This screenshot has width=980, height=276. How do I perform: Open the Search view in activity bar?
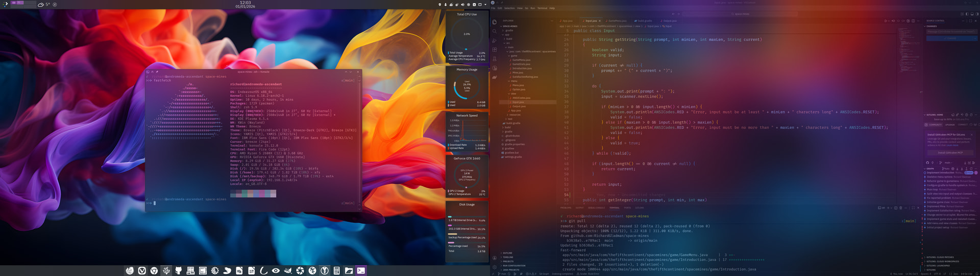(x=494, y=31)
